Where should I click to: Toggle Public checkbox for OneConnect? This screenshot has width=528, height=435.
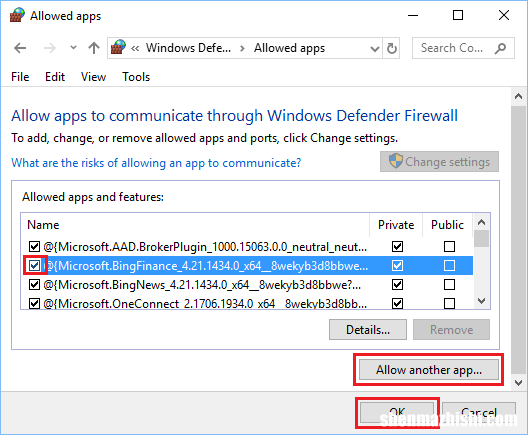449,304
